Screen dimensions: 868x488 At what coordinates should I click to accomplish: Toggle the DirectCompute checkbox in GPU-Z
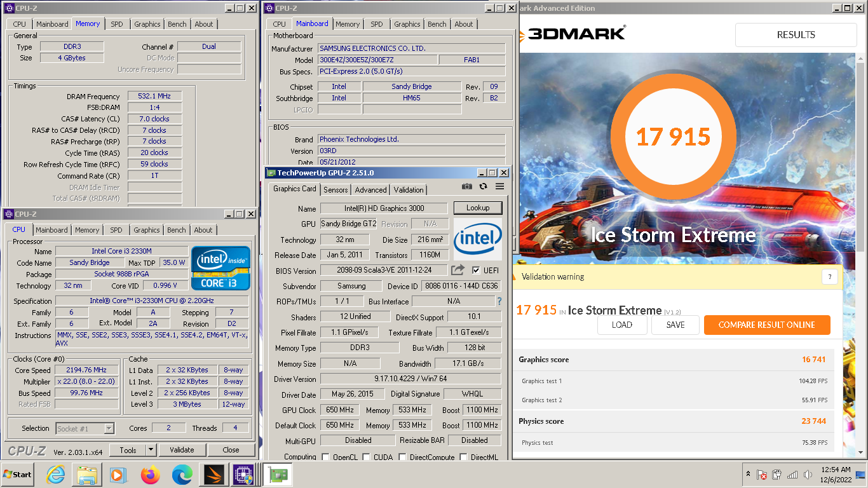click(402, 457)
